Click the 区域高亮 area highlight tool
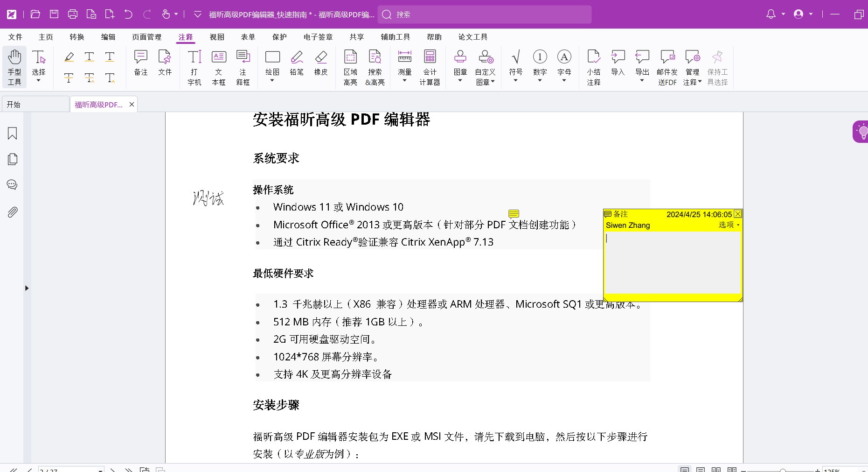Screen dimensions: 868x472 pos(350,68)
